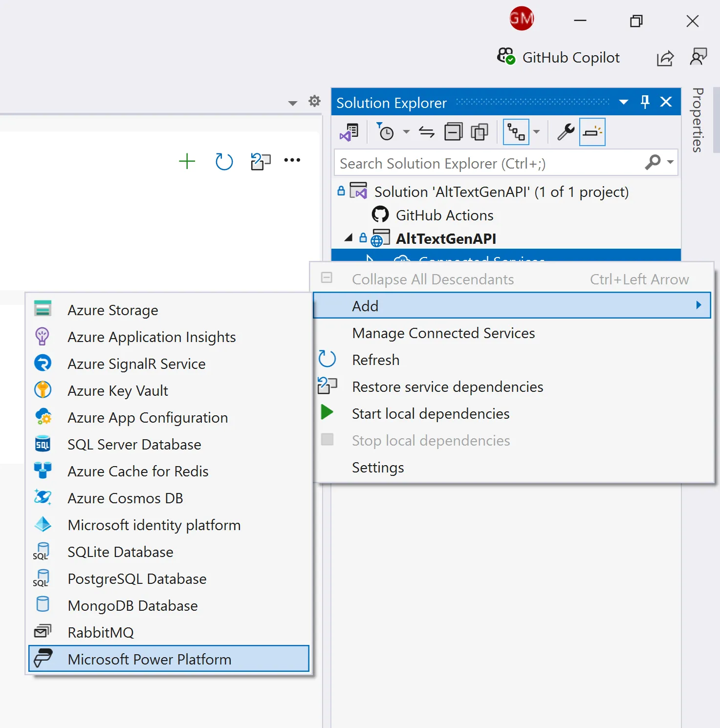Click the gear icon above the left pane
This screenshot has height=728, width=720.
[x=314, y=101]
